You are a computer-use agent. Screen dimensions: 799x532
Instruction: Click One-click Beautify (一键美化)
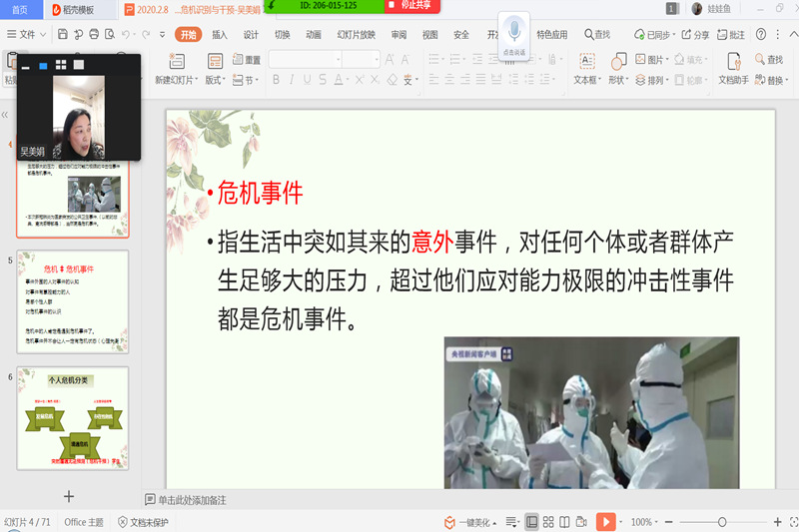point(469,522)
